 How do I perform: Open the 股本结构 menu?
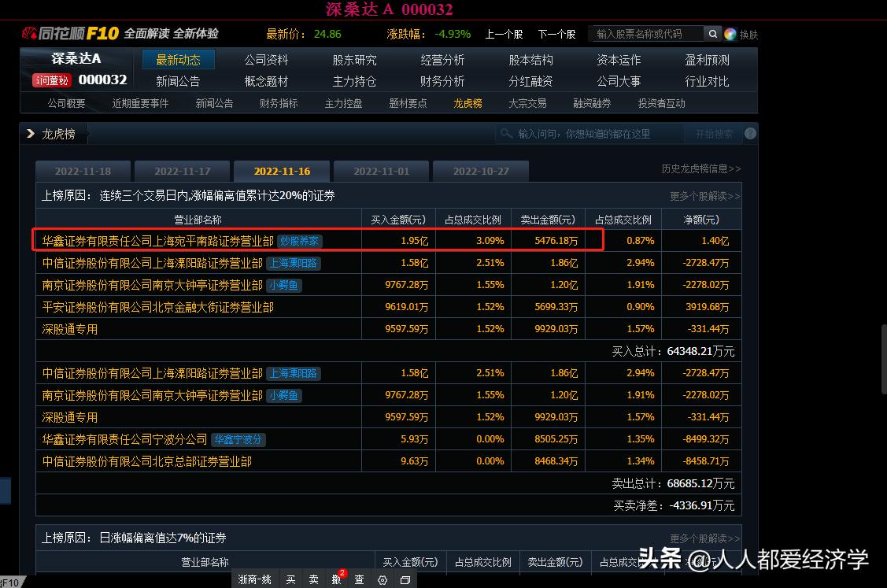coord(530,60)
